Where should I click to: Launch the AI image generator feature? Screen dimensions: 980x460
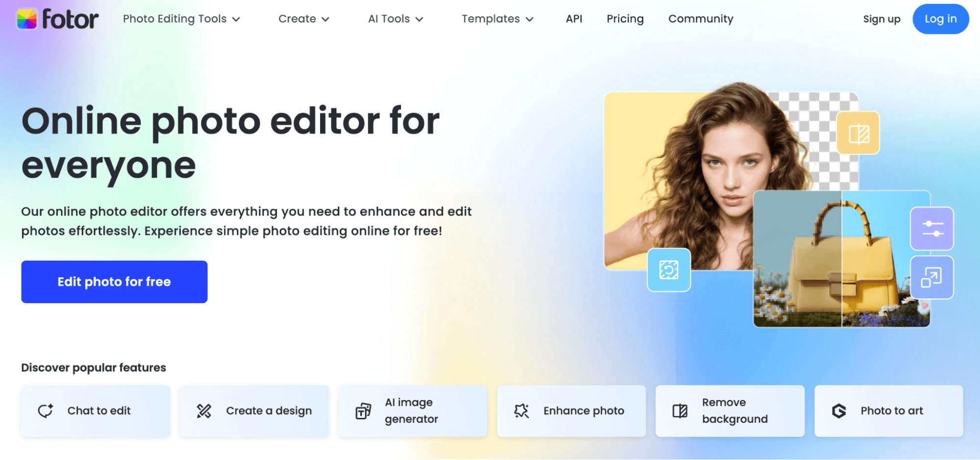tap(412, 411)
